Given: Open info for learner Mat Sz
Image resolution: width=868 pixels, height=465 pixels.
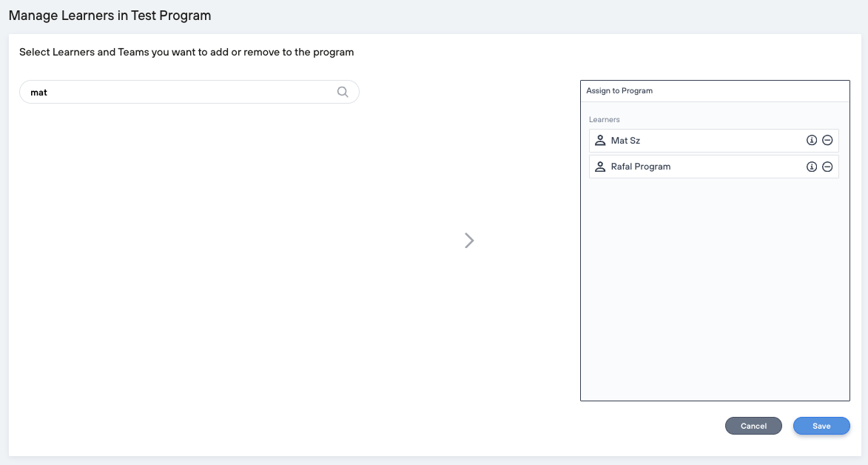Looking at the screenshot, I should (811, 141).
